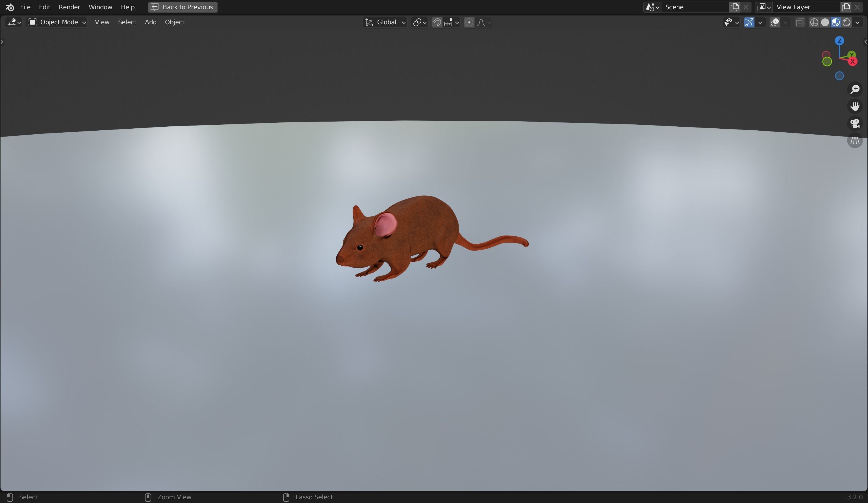Click the negative Y green gizmo circle
868x503 pixels.
827,62
